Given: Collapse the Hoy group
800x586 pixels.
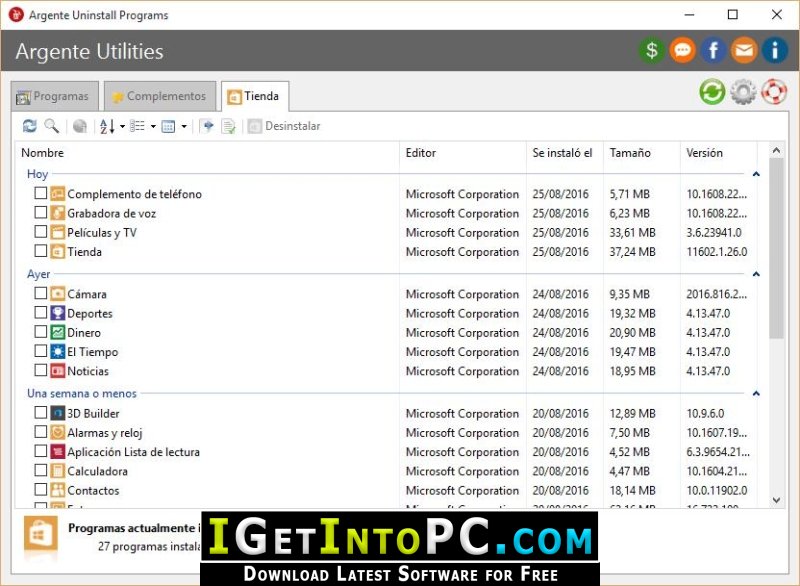Looking at the screenshot, I should (756, 174).
